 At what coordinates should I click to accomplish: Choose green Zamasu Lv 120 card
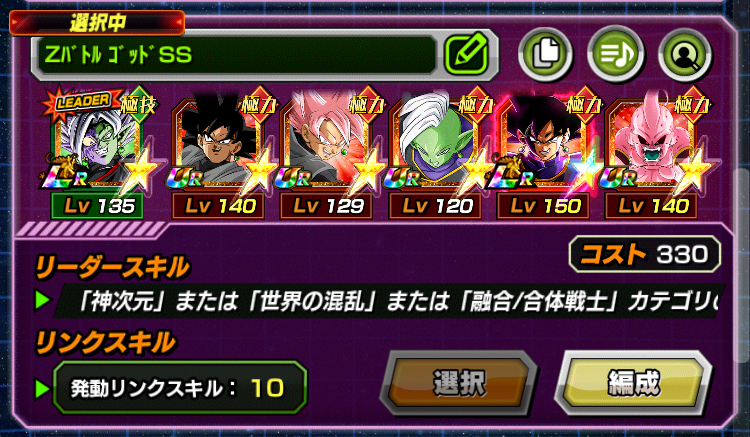pyautogui.click(x=435, y=153)
